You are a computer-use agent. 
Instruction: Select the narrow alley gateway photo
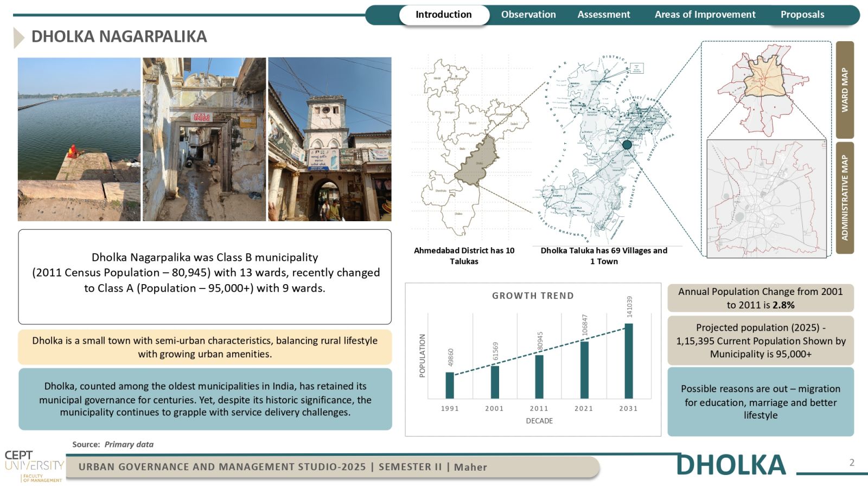(204, 139)
